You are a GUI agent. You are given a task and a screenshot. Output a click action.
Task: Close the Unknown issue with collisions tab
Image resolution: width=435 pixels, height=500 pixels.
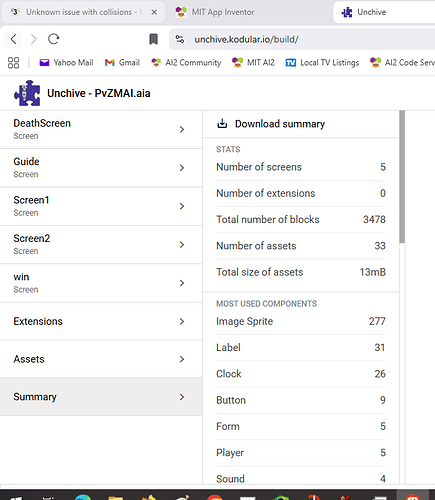(154, 12)
